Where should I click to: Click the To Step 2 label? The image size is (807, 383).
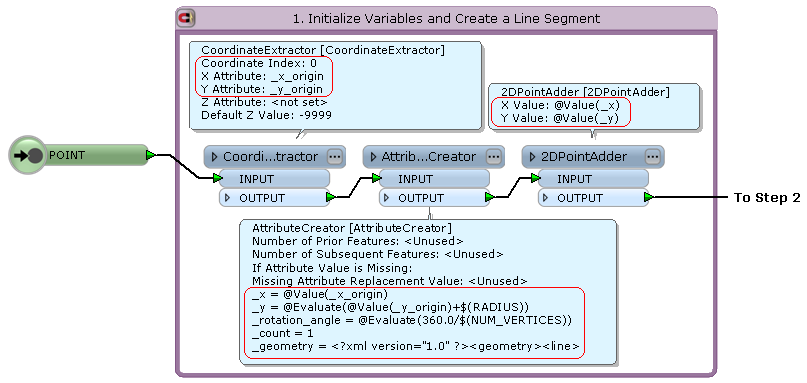[767, 198]
